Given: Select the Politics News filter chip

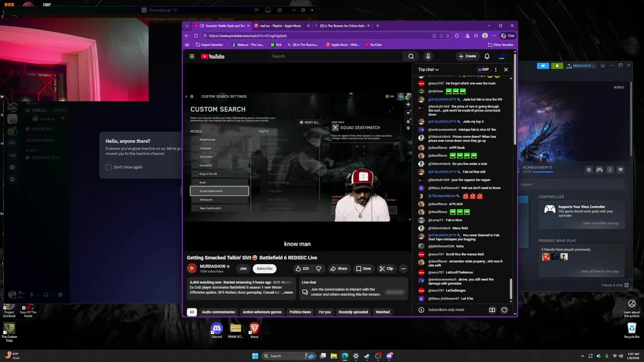Looking at the screenshot, I should (300, 312).
